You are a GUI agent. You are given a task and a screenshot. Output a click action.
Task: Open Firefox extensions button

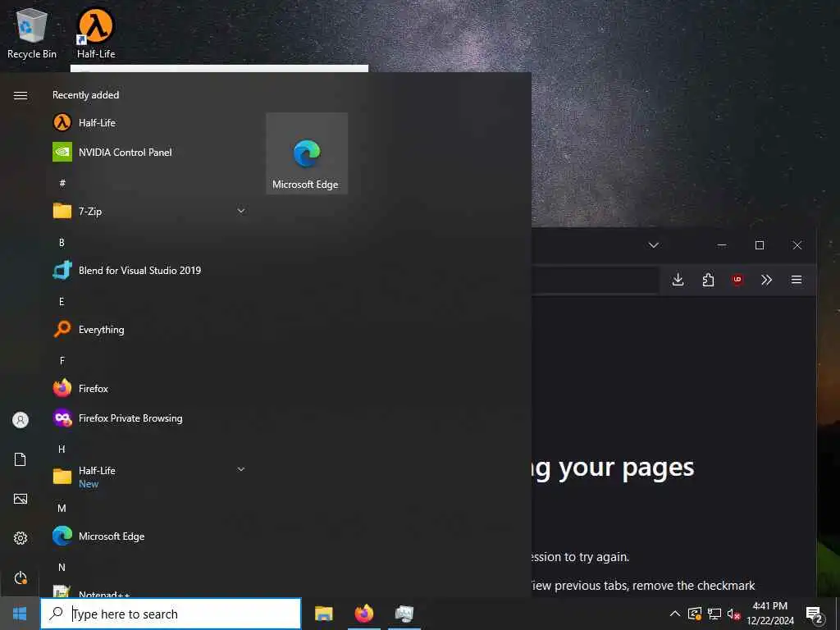pyautogui.click(x=708, y=280)
